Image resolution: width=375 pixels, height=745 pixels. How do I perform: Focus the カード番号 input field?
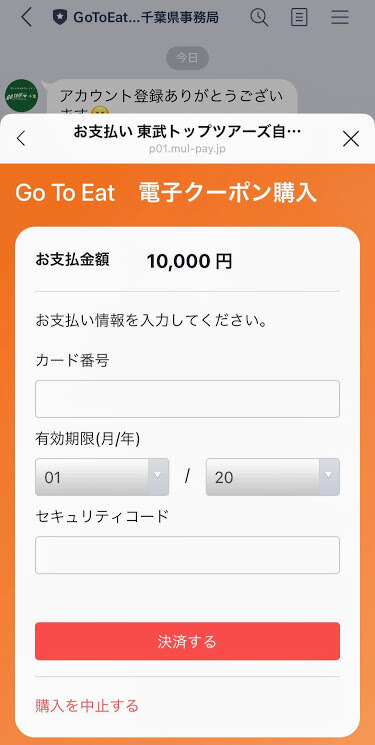point(187,399)
